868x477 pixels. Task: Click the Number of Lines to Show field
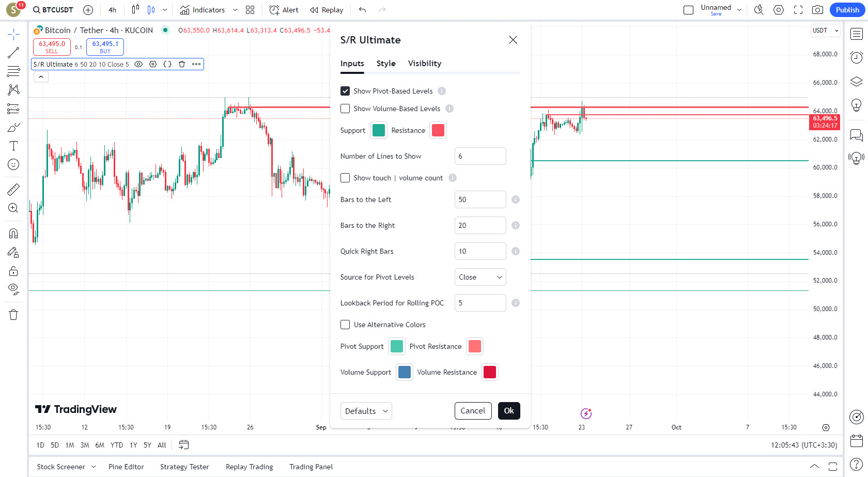[x=480, y=156]
